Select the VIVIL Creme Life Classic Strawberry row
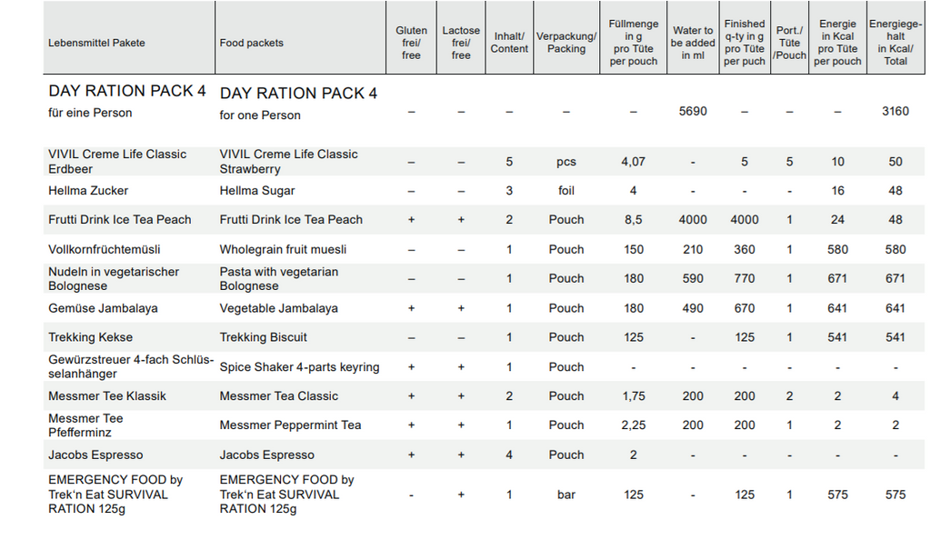 484,162
